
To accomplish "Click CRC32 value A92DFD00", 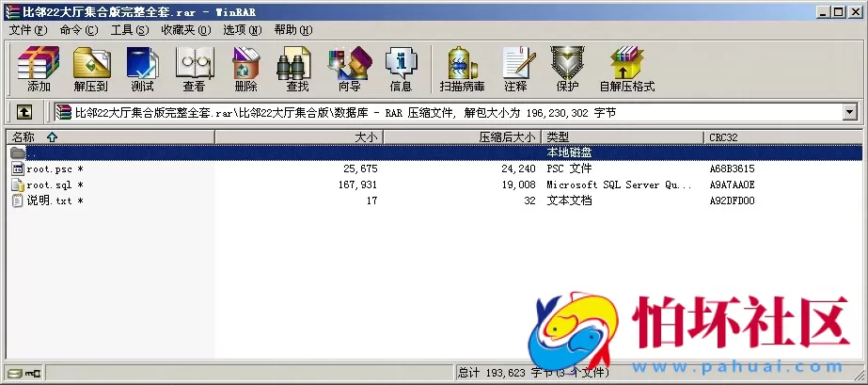I will coord(732,201).
